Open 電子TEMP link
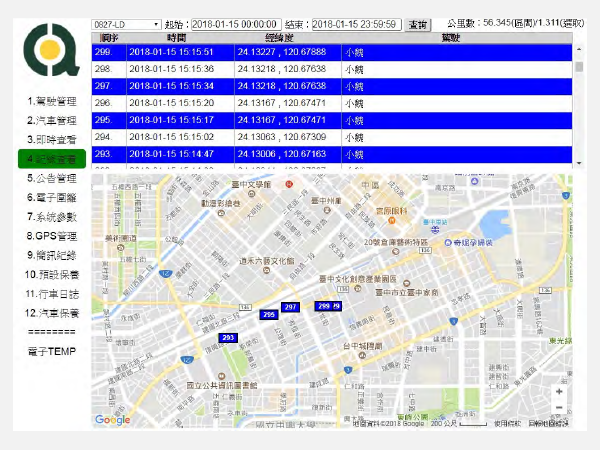 coord(52,351)
